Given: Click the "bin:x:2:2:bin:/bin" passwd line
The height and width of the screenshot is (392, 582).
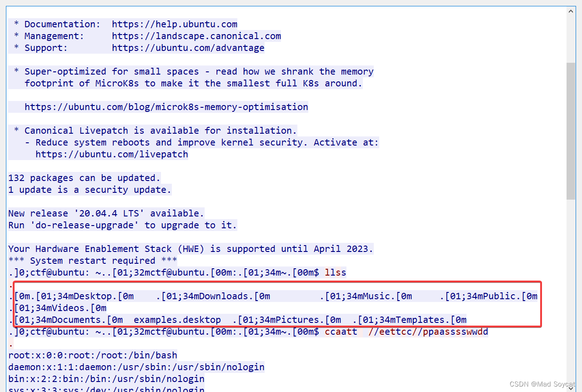Looking at the screenshot, I should [x=106, y=379].
